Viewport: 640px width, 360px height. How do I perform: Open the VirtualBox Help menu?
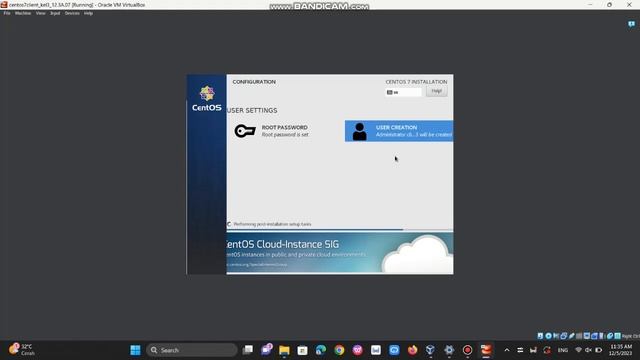click(x=89, y=13)
